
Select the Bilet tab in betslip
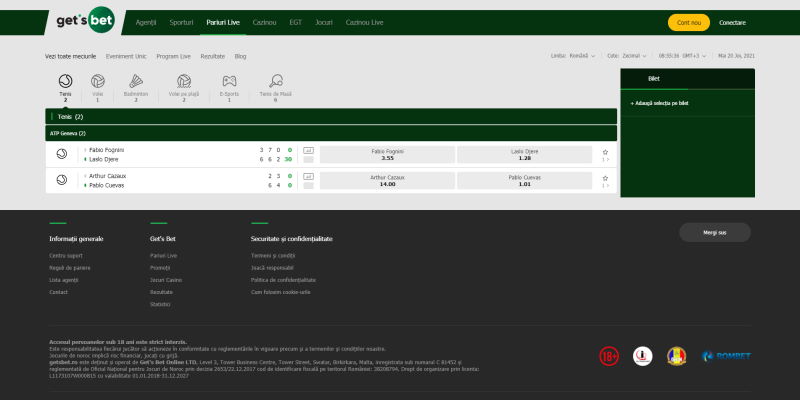click(654, 79)
